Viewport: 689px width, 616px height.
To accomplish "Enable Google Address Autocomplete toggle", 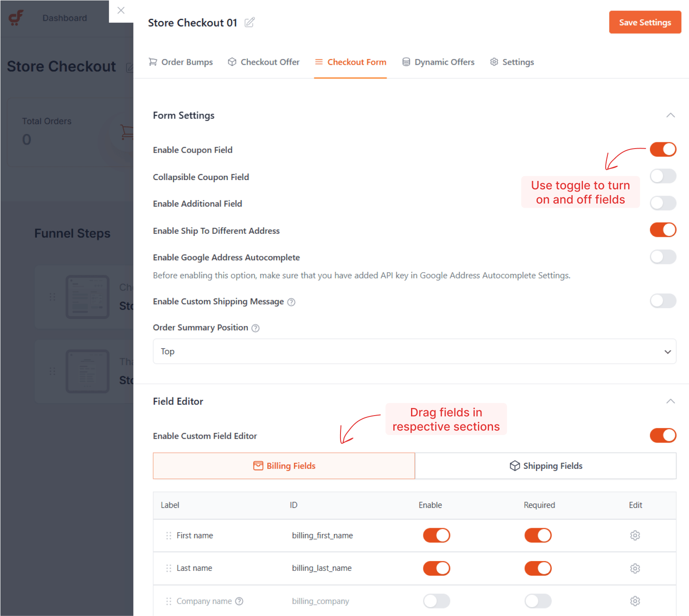I will (663, 257).
